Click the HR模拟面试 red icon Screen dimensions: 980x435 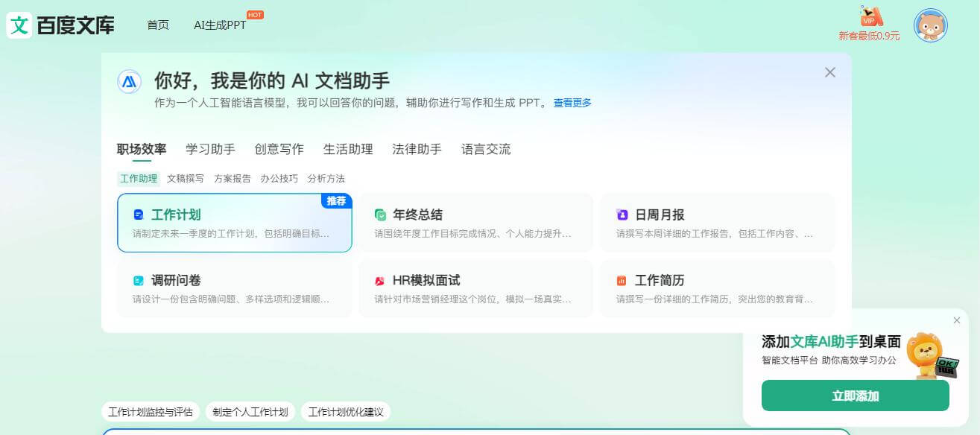[379, 280]
